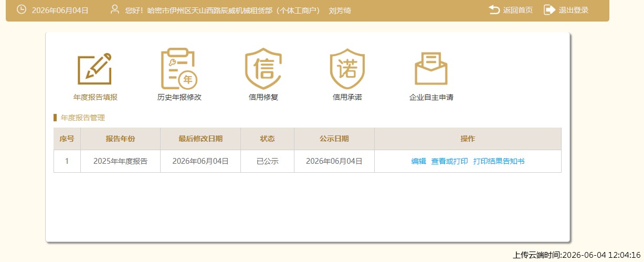The height and width of the screenshot is (262, 644).
Task: Click the 状态 column header
Action: coord(267,139)
